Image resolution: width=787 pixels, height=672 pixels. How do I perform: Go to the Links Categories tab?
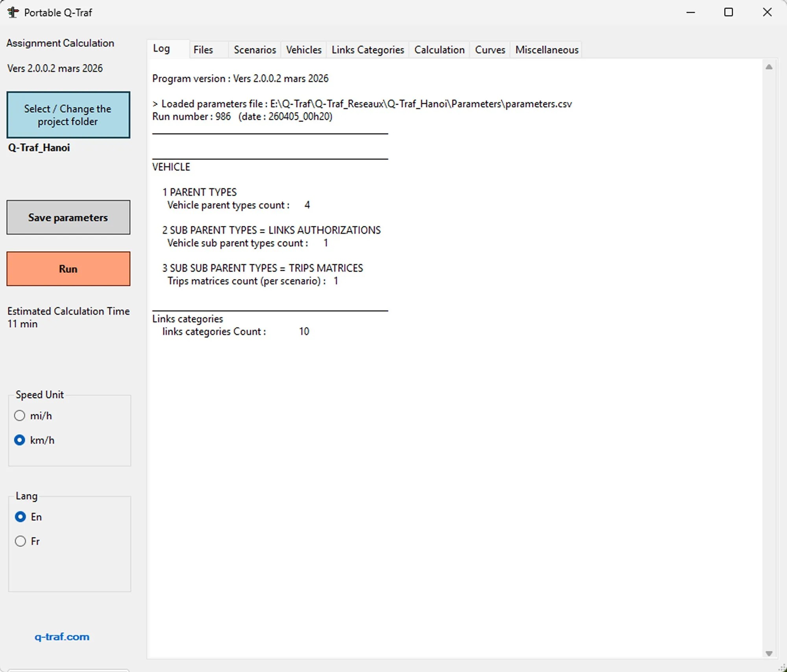click(368, 50)
